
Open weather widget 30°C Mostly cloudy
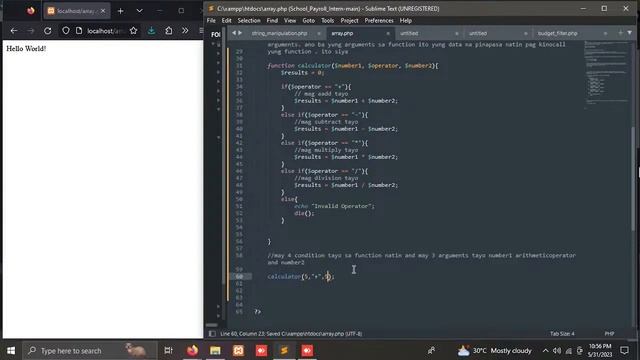(x=494, y=350)
